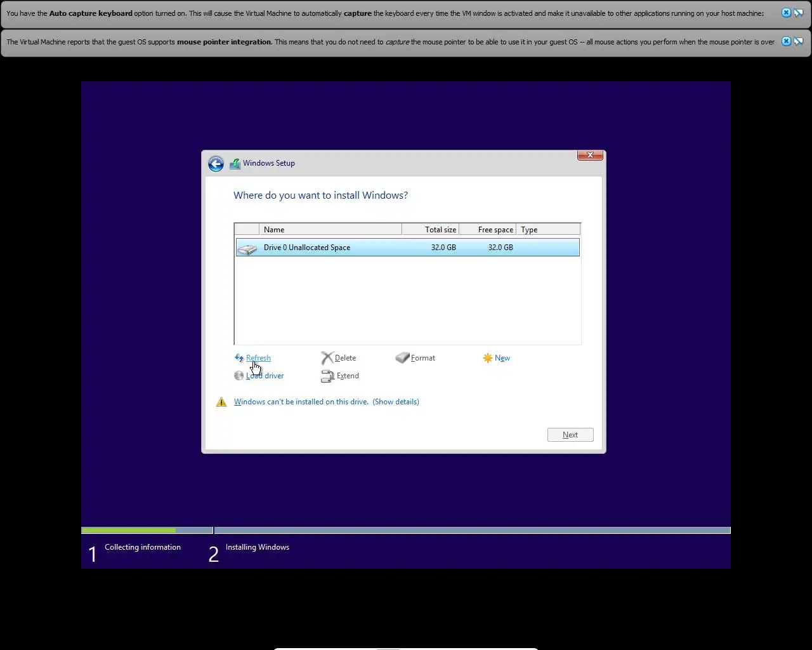Open "Windows can't be installed on this drive" link
The width and height of the screenshot is (812, 650).
coord(301,402)
